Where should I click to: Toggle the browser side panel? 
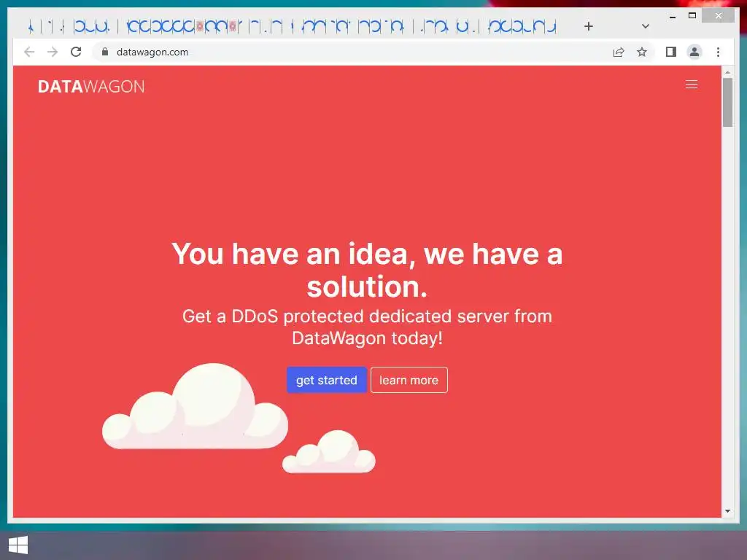[671, 52]
